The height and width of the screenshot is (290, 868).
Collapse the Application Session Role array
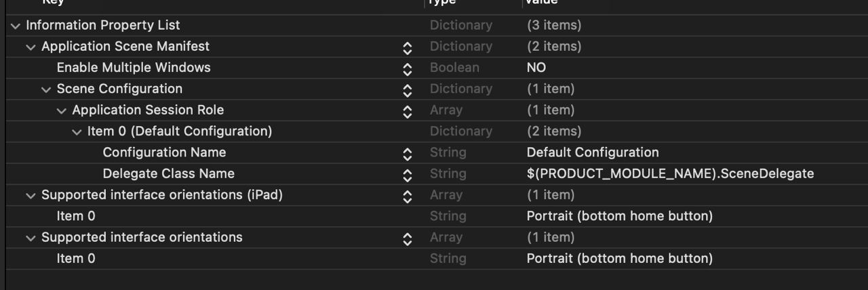(62, 110)
